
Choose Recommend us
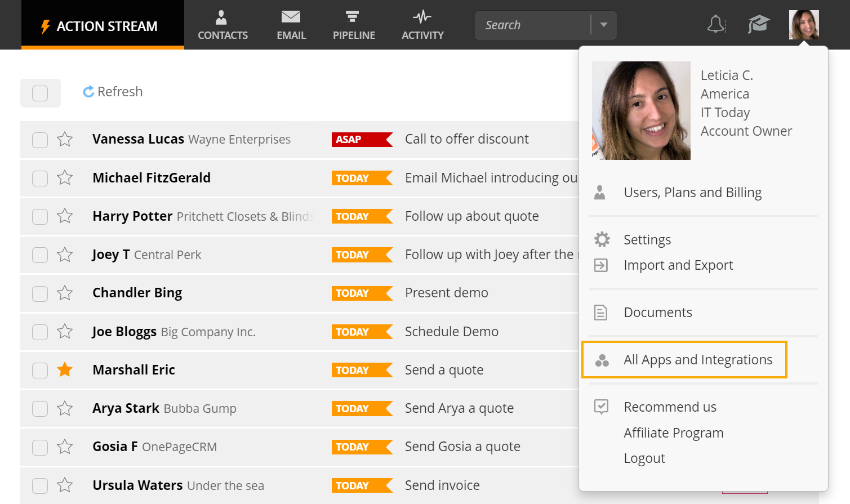tap(670, 407)
